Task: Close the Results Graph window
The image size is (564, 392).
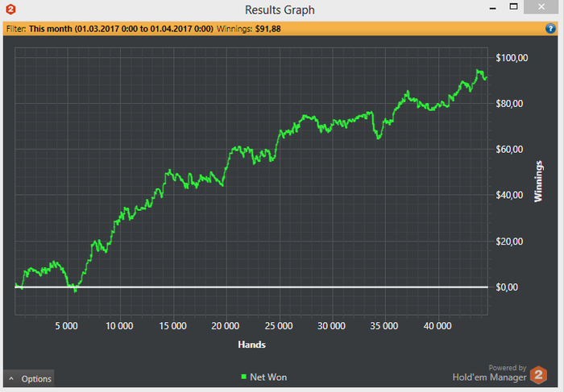Action: pyautogui.click(x=541, y=6)
